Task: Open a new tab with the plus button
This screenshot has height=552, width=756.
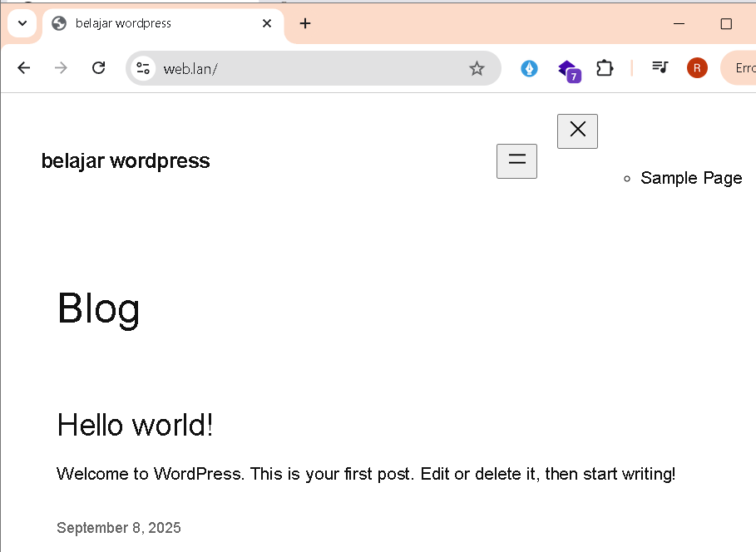Action: 305,23
